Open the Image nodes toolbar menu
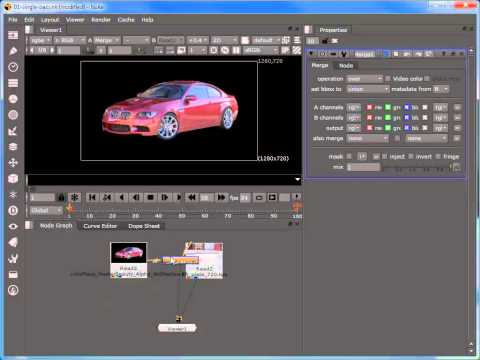Viewport: 480px width, 360px height. click(x=13, y=35)
